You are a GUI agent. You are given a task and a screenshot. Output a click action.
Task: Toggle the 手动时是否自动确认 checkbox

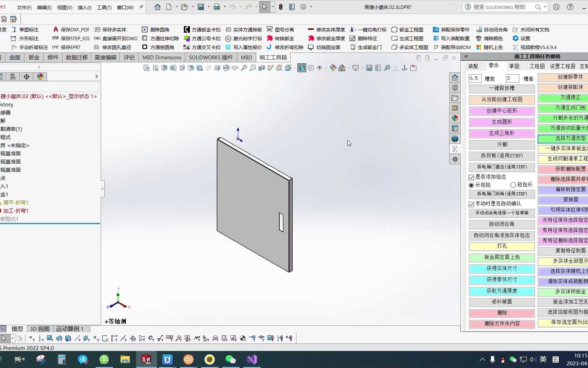[x=471, y=204]
